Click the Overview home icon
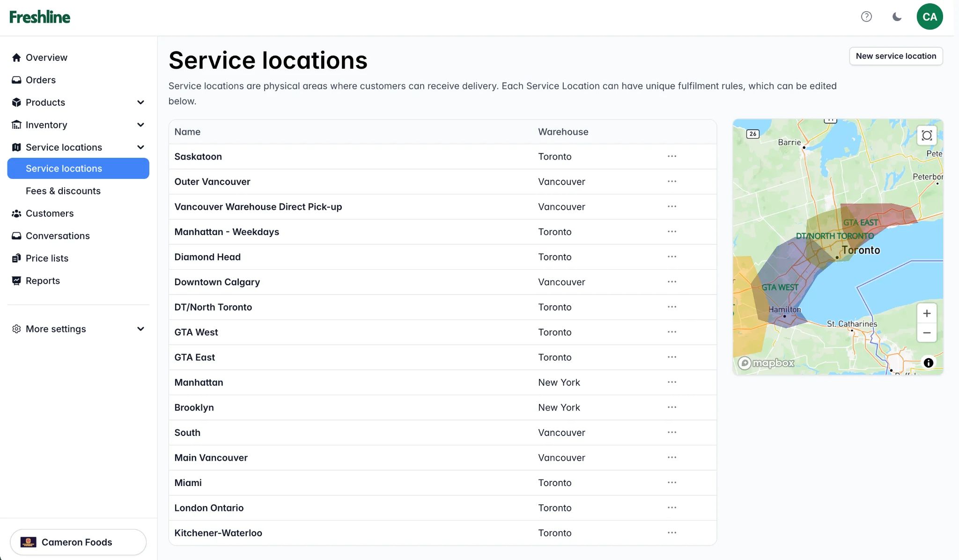This screenshot has height=560, width=959. [16, 57]
